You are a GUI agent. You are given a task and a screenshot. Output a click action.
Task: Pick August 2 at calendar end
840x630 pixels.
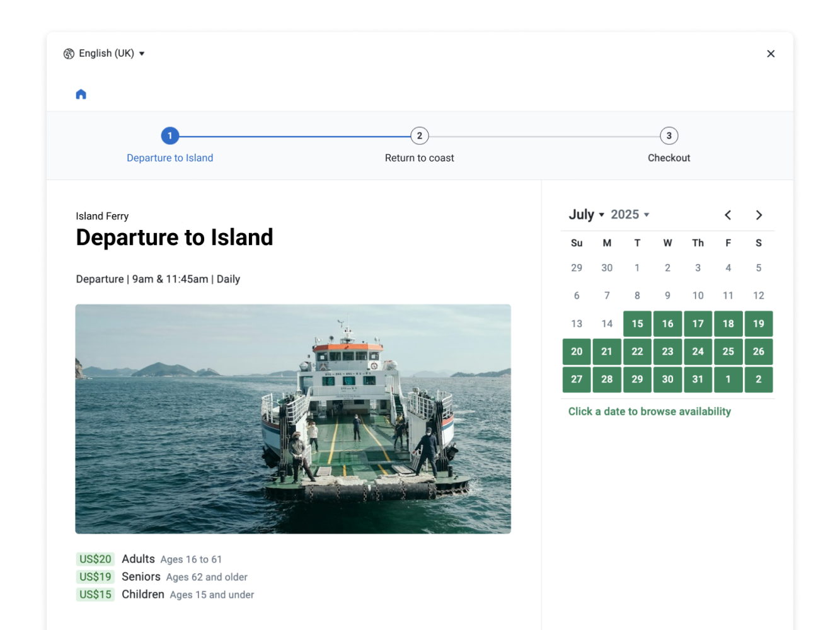click(758, 379)
